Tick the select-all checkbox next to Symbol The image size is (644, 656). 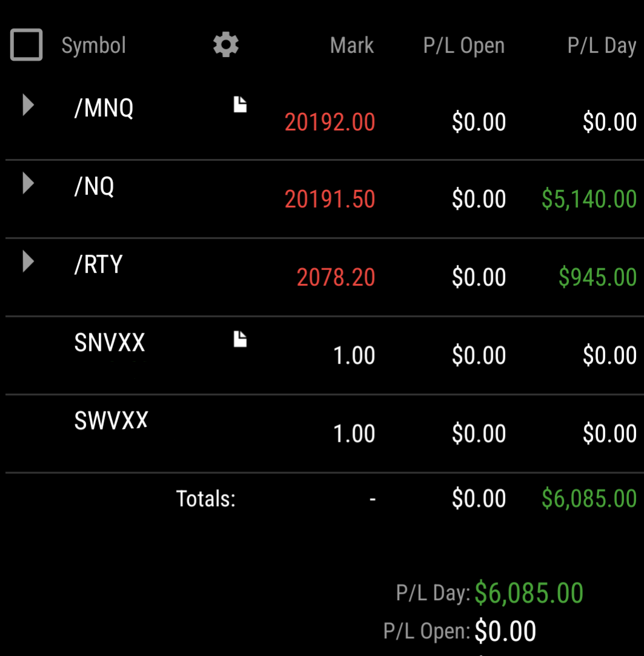coord(26,44)
